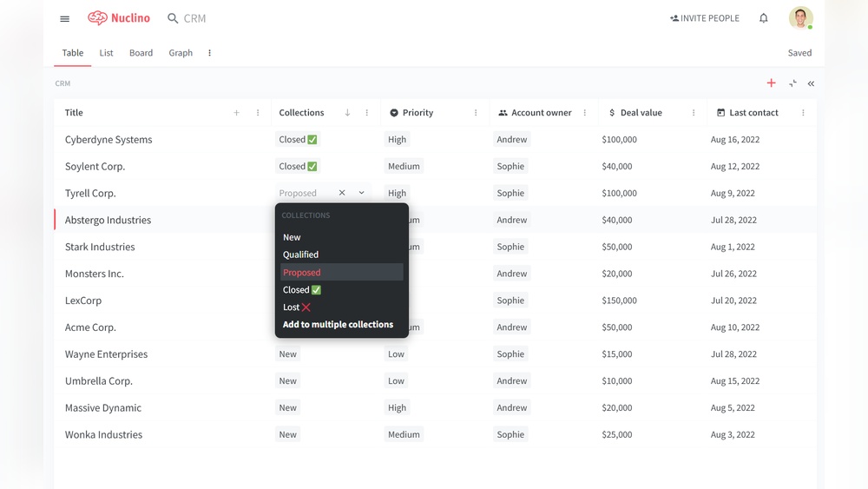Screen dimensions: 868x489
Task: Clear the Proposed selection with X icon
Action: tap(342, 193)
